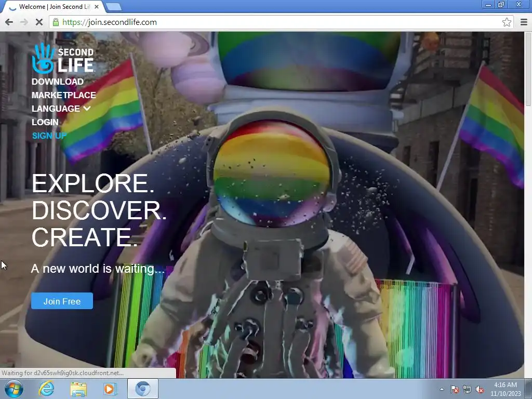Click the network tray icon
Viewport: 532px width, 399px height.
[467, 389]
